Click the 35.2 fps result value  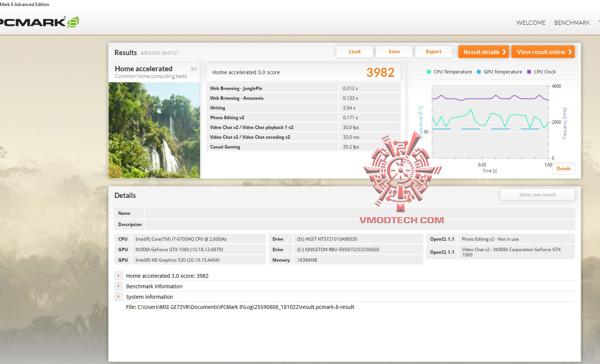tap(351, 147)
